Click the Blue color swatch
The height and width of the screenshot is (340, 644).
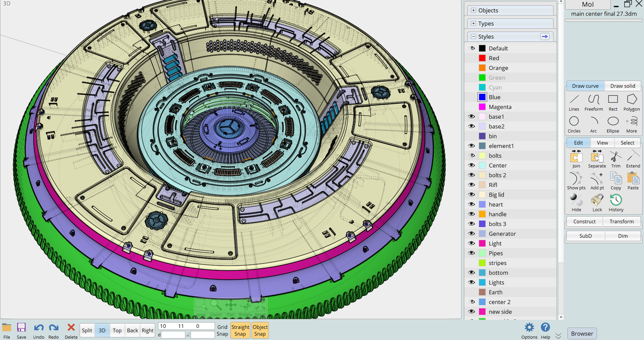coord(482,97)
